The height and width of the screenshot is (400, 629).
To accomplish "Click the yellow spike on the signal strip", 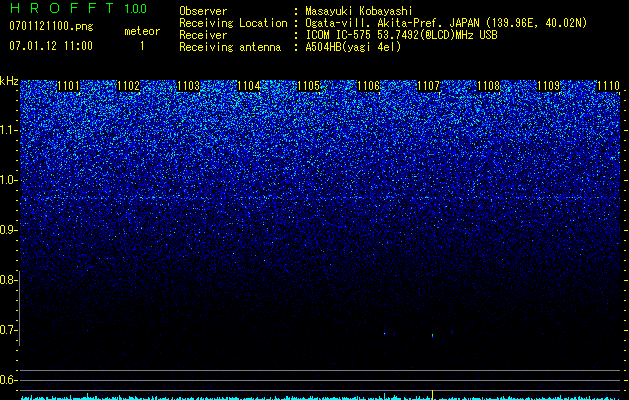I will (432, 394).
